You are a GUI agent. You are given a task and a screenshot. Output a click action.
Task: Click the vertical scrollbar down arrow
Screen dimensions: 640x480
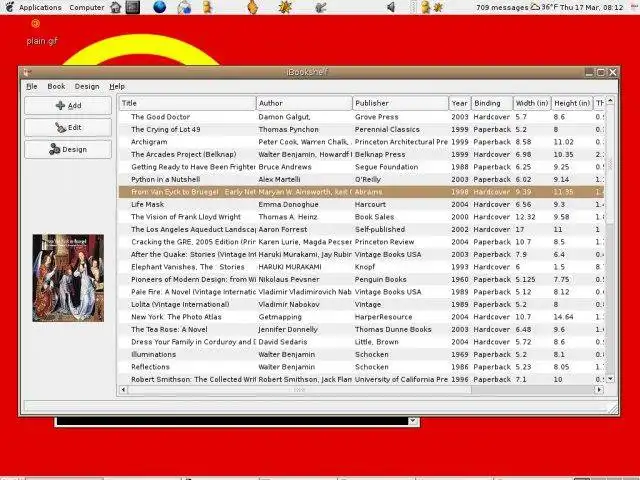(x=610, y=379)
